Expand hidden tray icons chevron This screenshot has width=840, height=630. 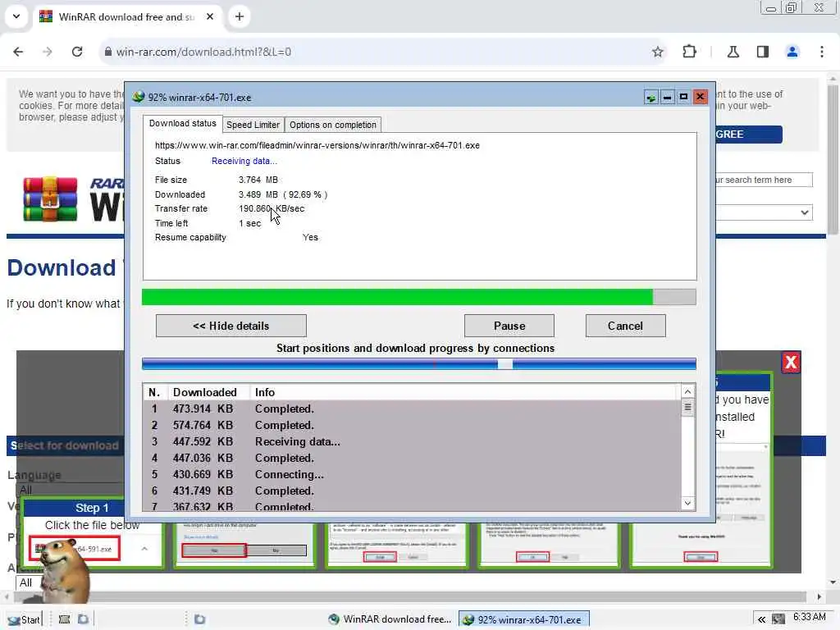(761, 619)
